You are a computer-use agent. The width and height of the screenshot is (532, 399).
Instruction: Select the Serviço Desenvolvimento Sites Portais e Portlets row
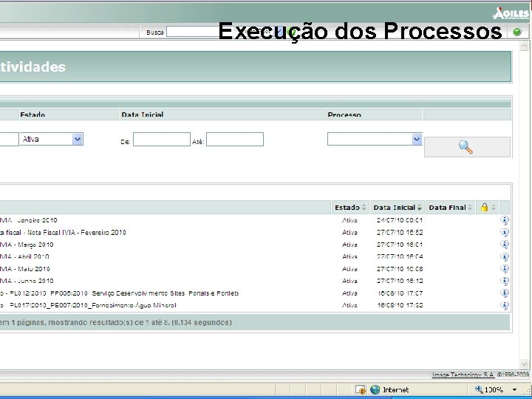255,293
